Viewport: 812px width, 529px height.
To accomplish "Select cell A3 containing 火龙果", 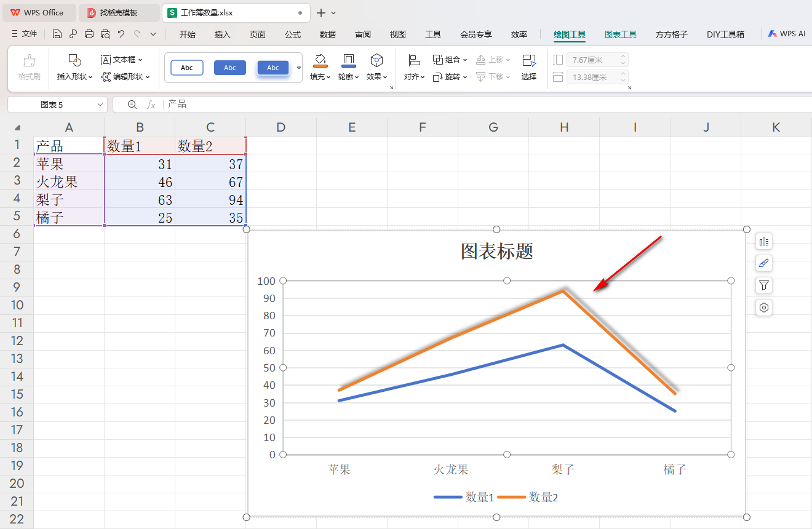I will point(69,181).
